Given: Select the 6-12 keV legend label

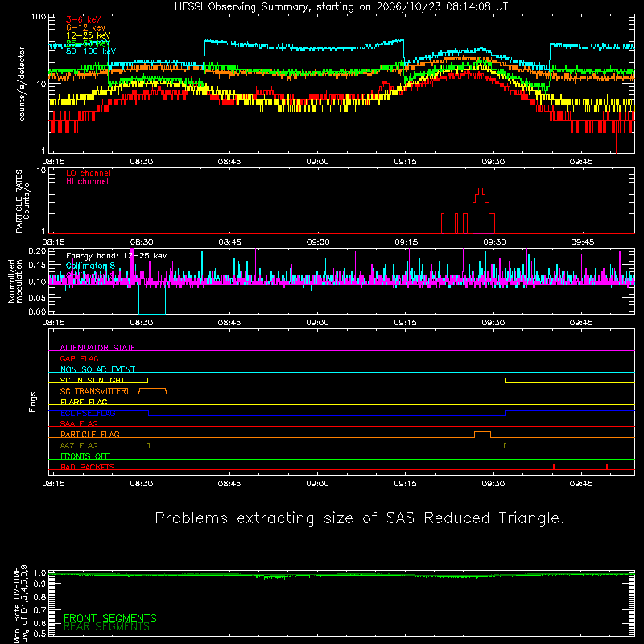Looking at the screenshot, I should tap(86, 27).
